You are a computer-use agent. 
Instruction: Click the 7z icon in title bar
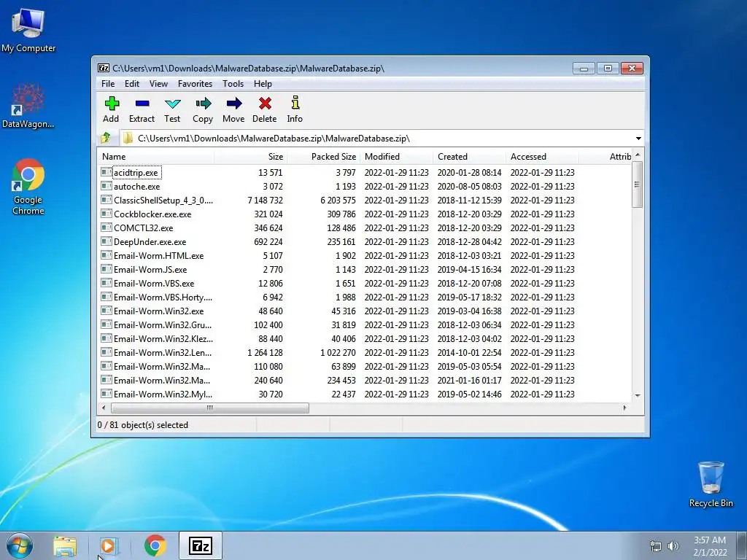tap(104, 68)
